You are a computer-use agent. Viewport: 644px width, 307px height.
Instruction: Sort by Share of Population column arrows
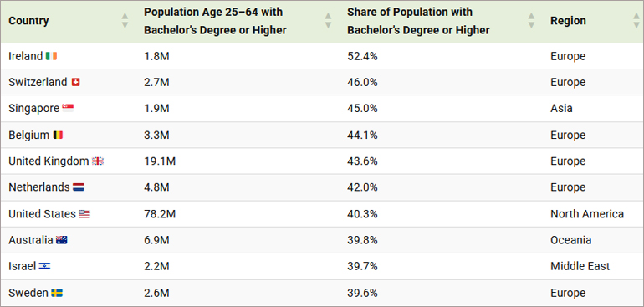click(x=531, y=21)
